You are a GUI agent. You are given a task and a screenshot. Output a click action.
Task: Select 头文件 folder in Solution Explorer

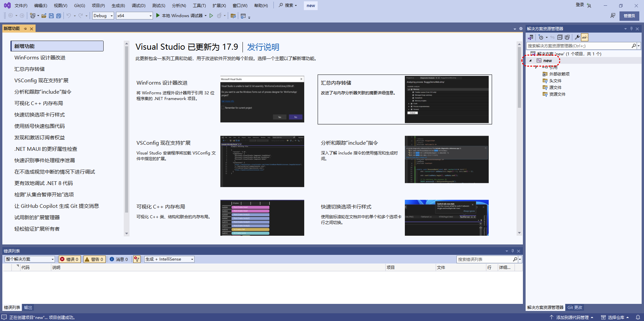click(x=555, y=81)
